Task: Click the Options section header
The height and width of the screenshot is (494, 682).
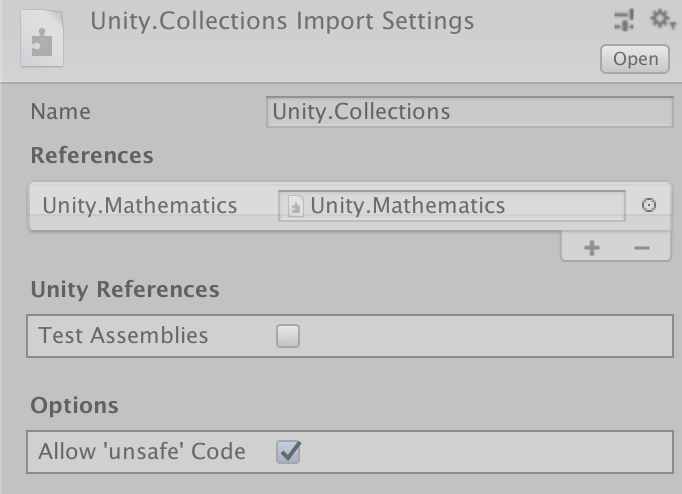Action: click(x=75, y=405)
